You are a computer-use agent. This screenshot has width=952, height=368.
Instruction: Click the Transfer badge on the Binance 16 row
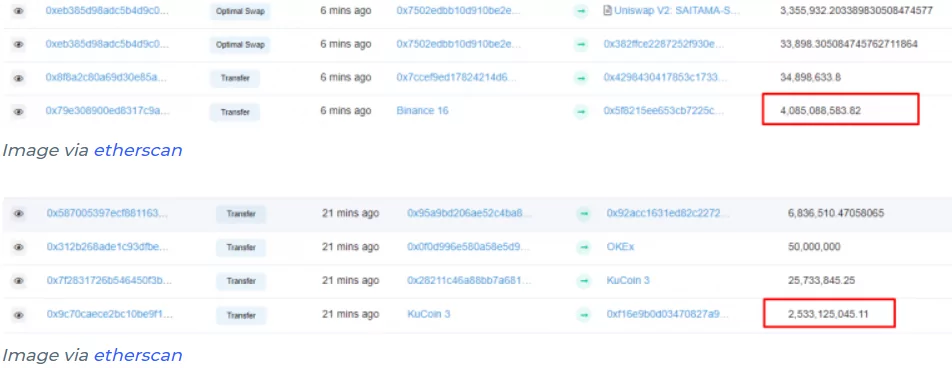235,112
